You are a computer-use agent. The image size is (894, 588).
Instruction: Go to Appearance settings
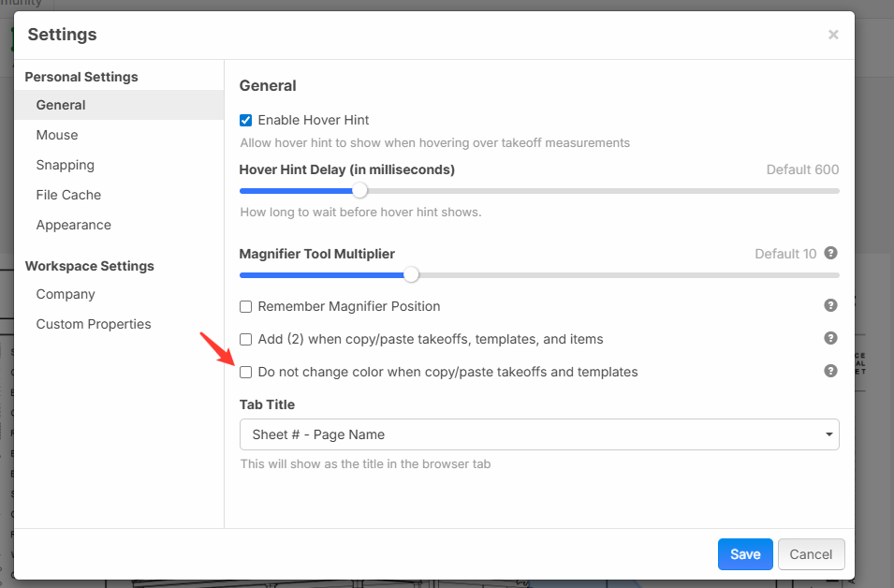pos(74,225)
